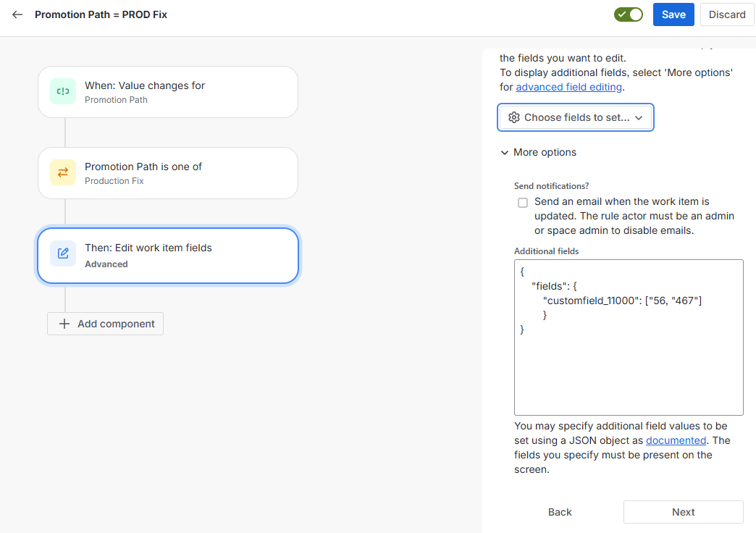This screenshot has height=533, width=756.
Task: Open the Choose fields to set dropdown
Action: click(x=576, y=117)
